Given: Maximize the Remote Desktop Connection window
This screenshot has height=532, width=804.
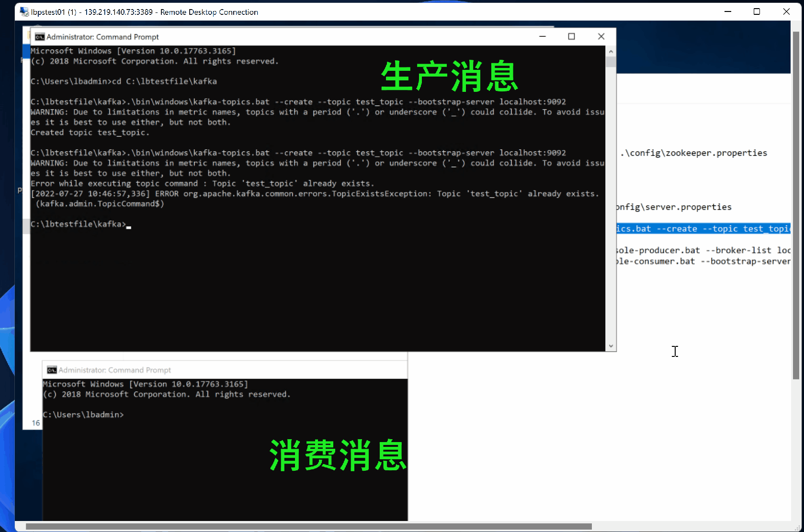Looking at the screenshot, I should point(757,12).
